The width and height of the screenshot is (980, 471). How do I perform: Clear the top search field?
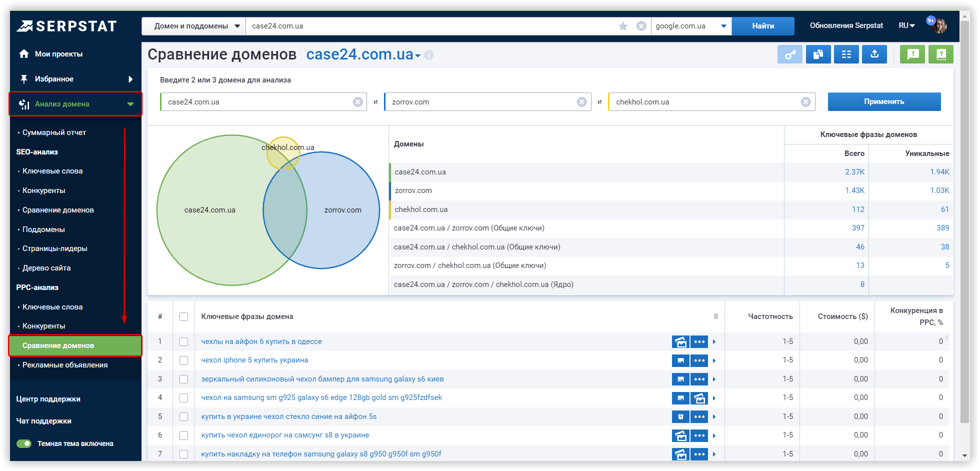pyautogui.click(x=641, y=26)
